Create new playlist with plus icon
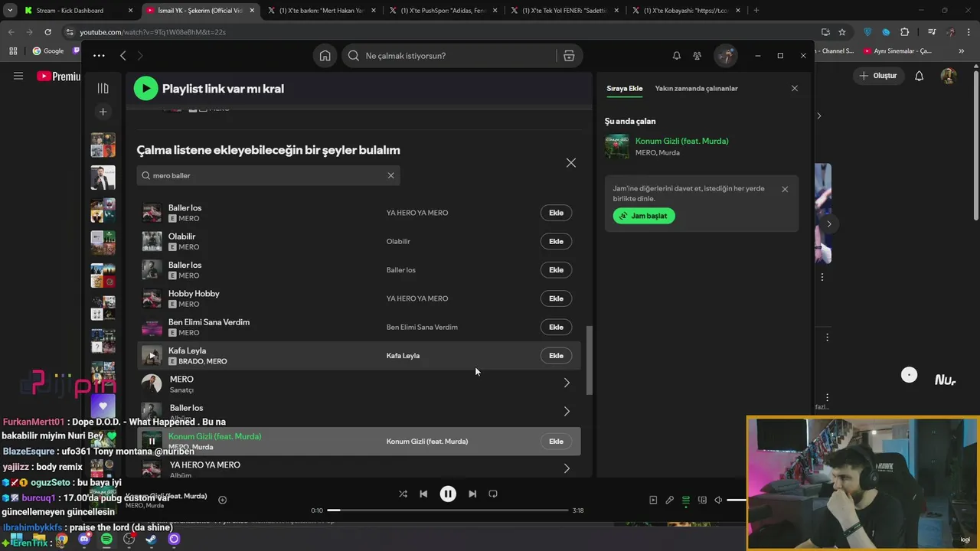Screen dimensions: 980x551 click(103, 112)
